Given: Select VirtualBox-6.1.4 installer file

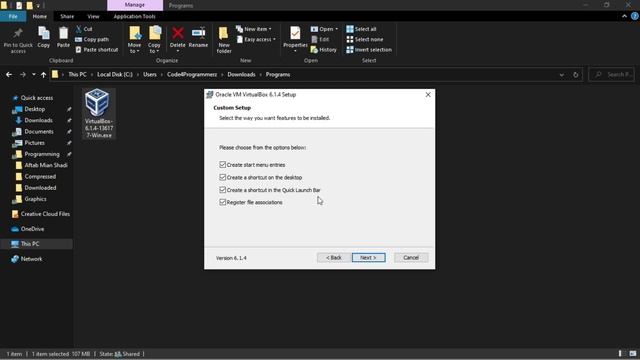Looking at the screenshot, I should [x=99, y=113].
